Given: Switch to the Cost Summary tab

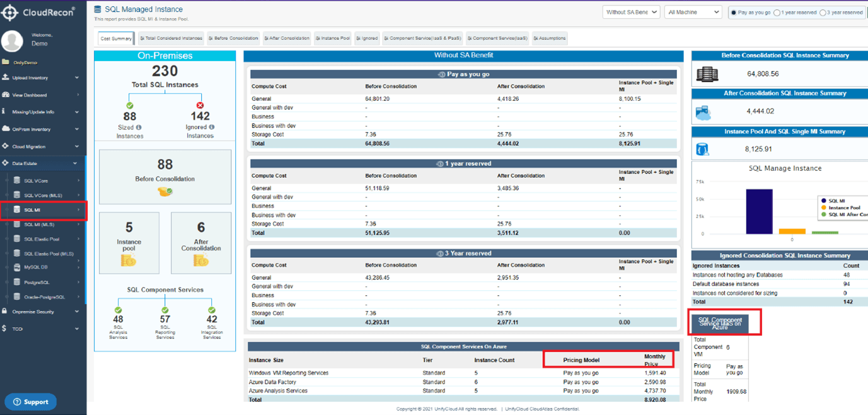Looking at the screenshot, I should [116, 38].
